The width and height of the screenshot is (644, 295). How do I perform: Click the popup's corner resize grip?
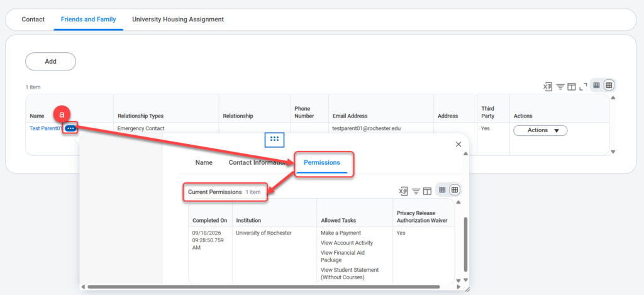coord(467,289)
